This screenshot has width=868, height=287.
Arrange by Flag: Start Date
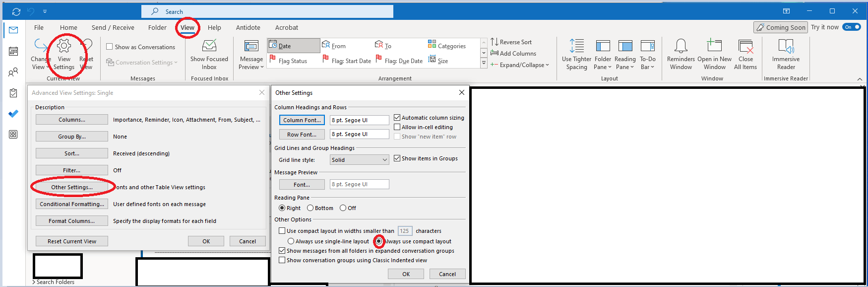(347, 61)
